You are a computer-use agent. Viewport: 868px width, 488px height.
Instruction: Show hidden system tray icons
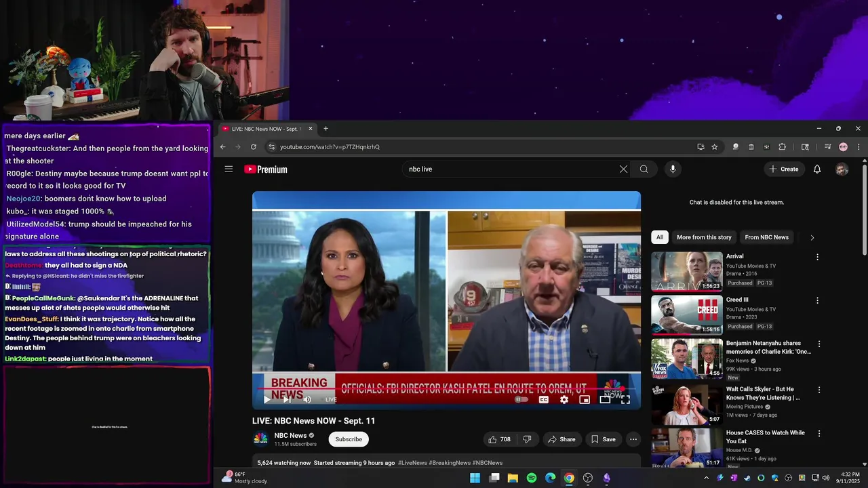[706, 478]
